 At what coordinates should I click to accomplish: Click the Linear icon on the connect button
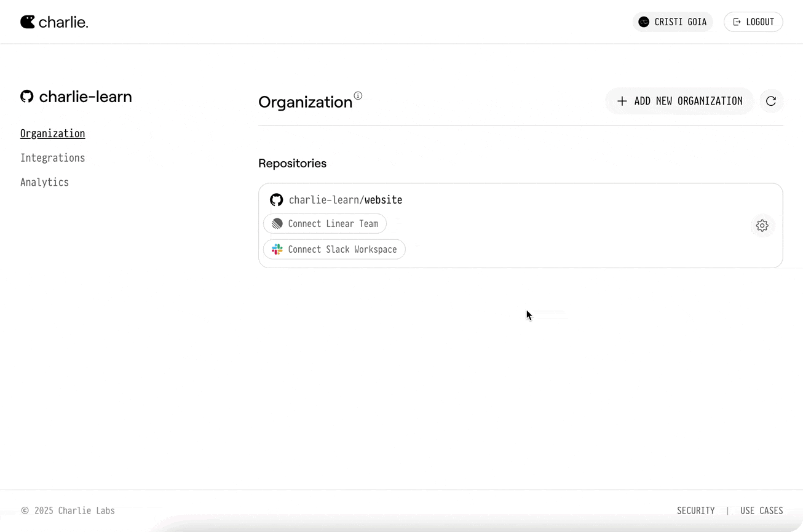(x=277, y=223)
